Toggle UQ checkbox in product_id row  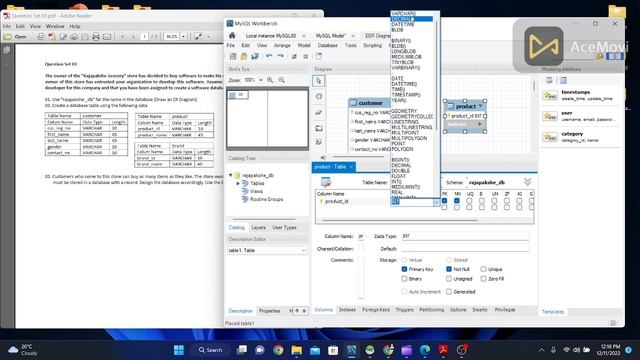click(x=469, y=201)
